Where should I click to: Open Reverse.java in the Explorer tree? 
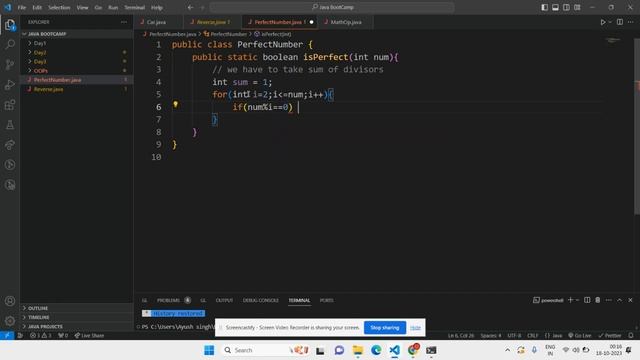76,89
